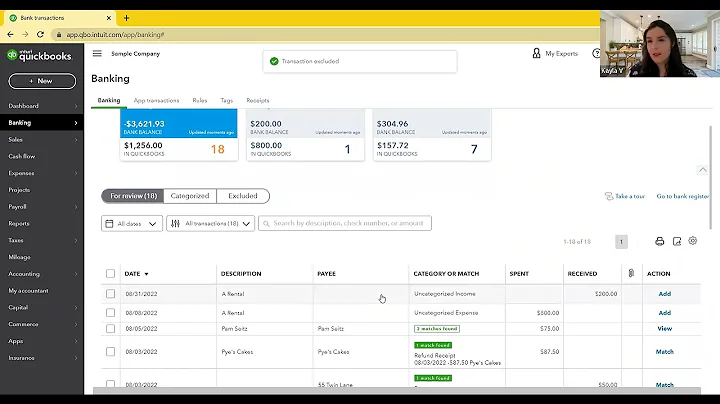The height and width of the screenshot is (404, 720).
Task: Open My Experts panel
Action: [555, 53]
